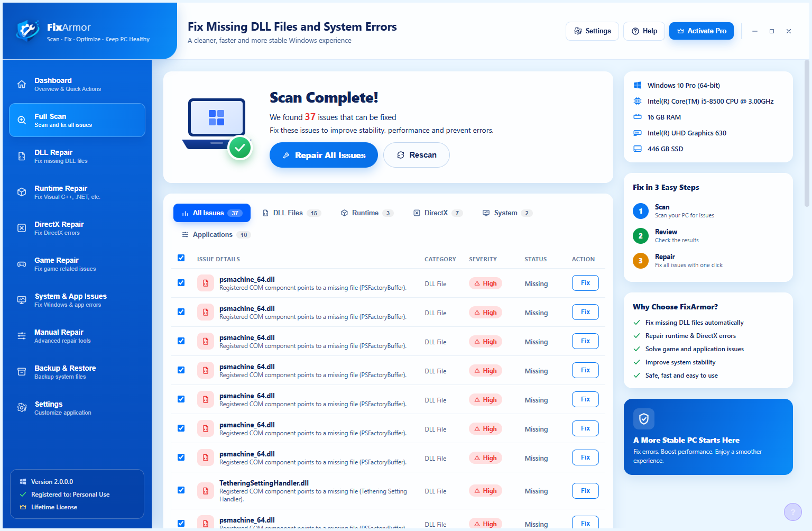
Task: Open the Dashboard home icon
Action: pos(22,85)
